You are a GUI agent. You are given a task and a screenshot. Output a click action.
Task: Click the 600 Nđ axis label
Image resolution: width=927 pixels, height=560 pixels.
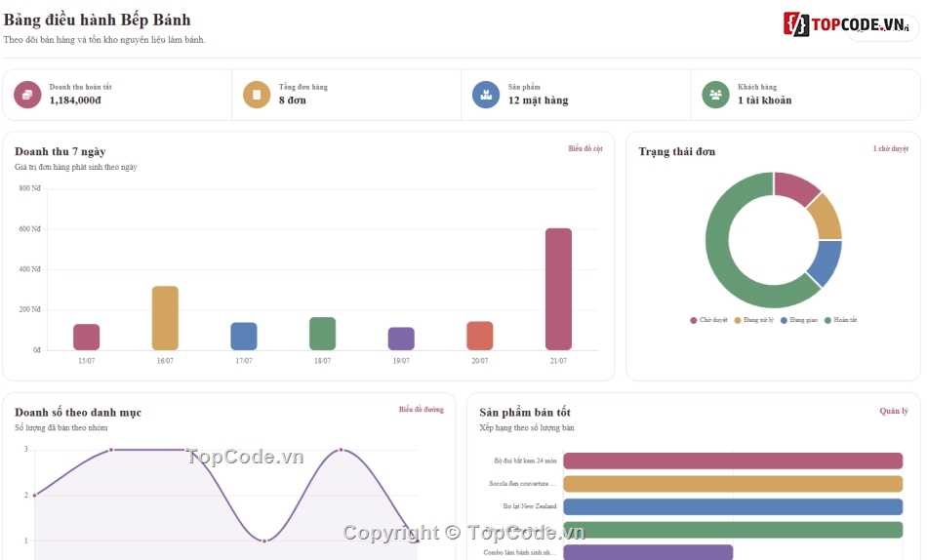[x=29, y=229]
